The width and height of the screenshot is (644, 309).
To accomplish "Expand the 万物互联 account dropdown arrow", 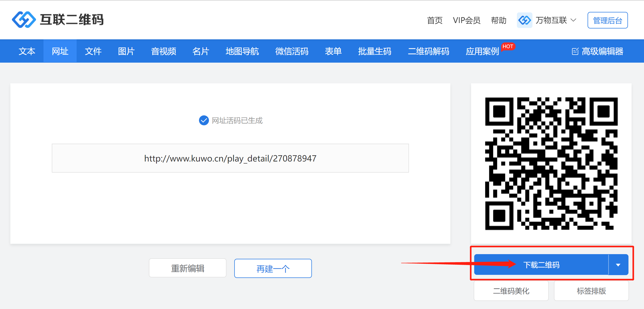I will [574, 20].
